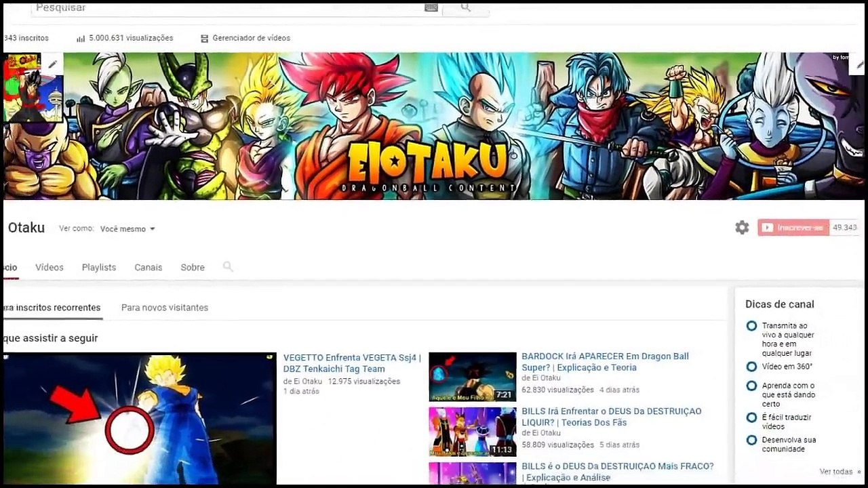This screenshot has height=488, width=868.
Task: Select 'É fácil traduzir vídeos' tip circle
Action: pos(751,418)
